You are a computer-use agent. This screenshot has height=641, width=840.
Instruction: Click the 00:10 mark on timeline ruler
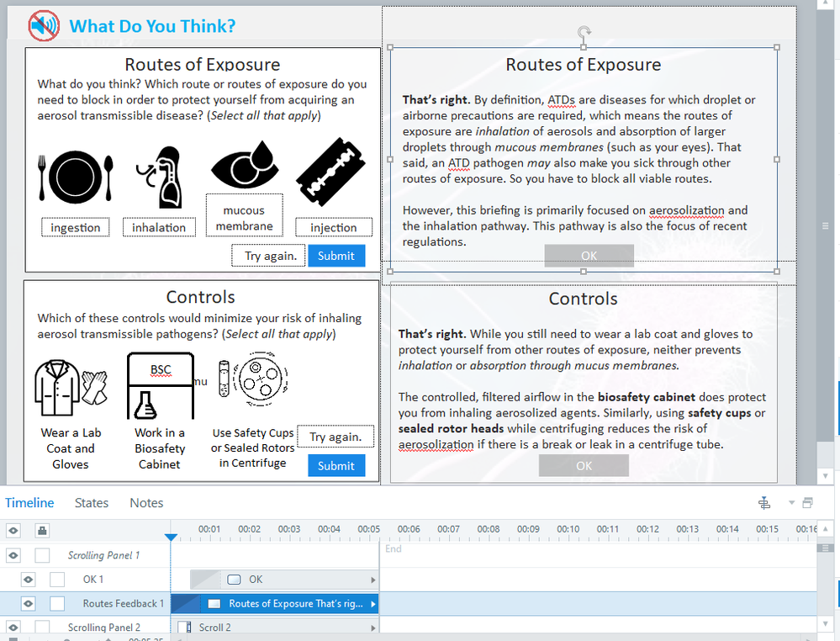point(568,529)
